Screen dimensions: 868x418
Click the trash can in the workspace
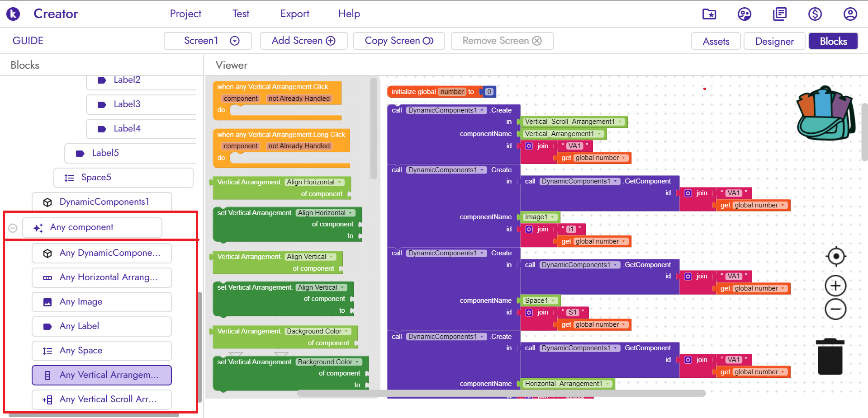[830, 357]
